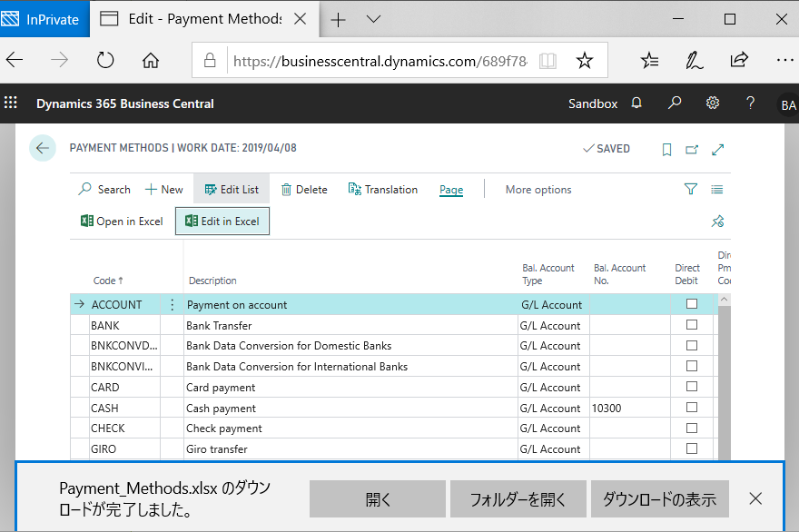Toggle Direct Debit for CASH row
Screen dimensions: 799x532
point(692,407)
